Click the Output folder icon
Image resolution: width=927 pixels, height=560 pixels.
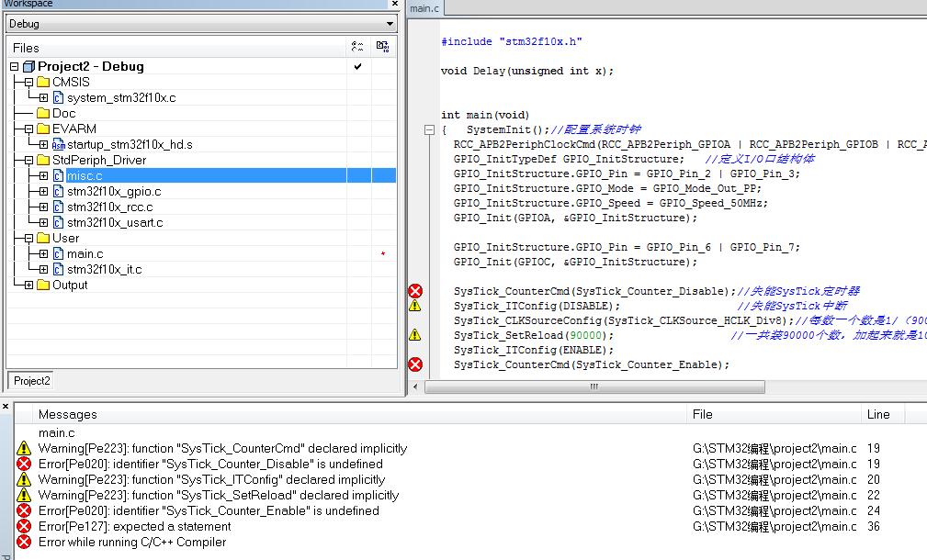coord(43,285)
